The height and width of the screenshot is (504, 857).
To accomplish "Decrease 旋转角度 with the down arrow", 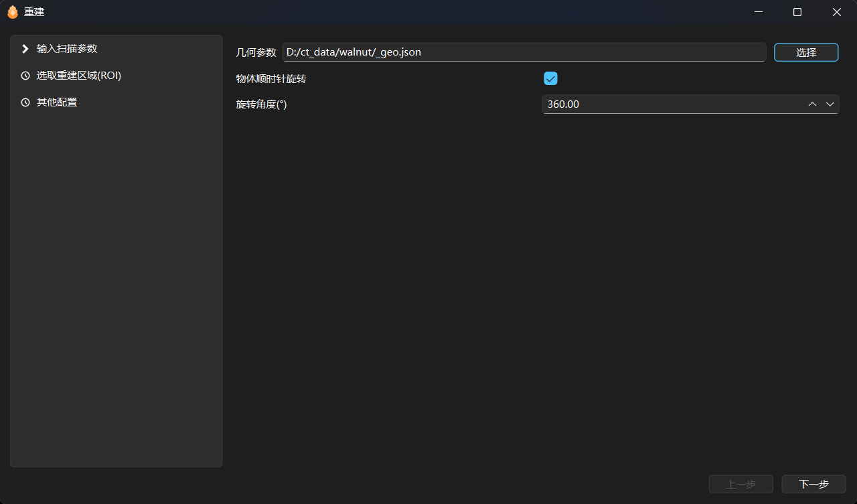I will (x=830, y=104).
